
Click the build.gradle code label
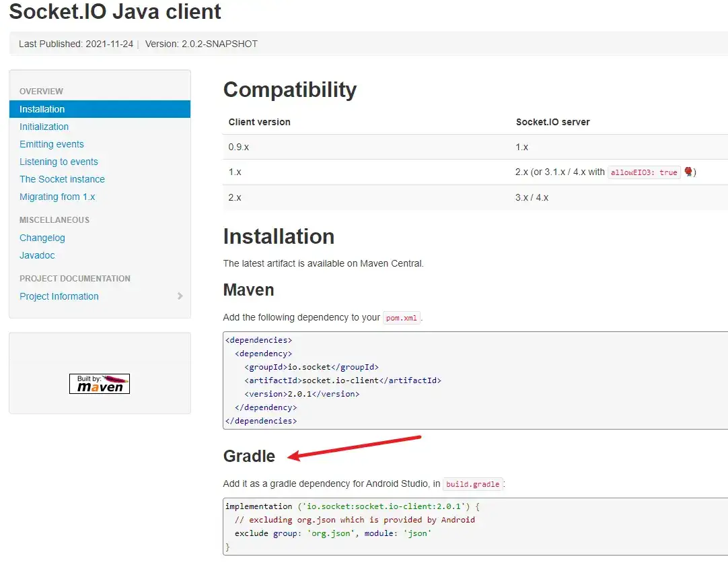tap(472, 484)
